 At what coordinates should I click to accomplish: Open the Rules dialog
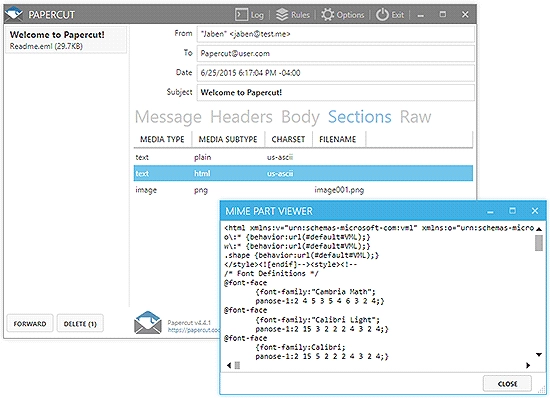293,15
